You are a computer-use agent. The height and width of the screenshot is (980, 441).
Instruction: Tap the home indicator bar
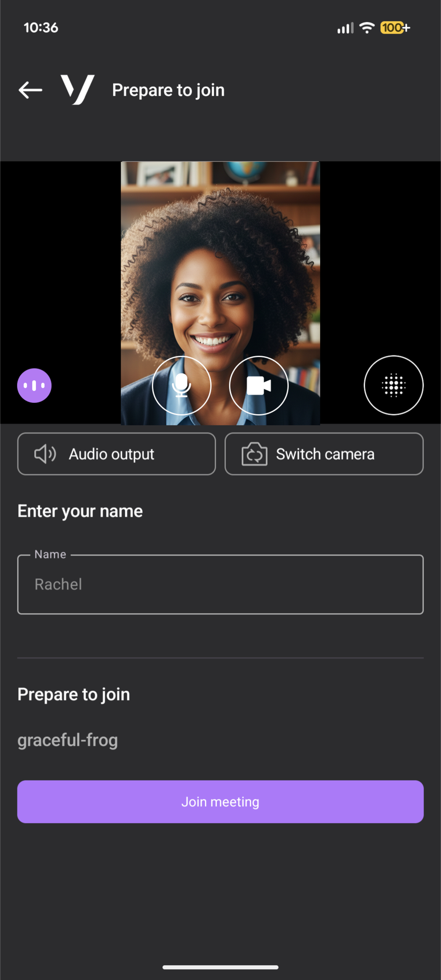[x=220, y=967]
